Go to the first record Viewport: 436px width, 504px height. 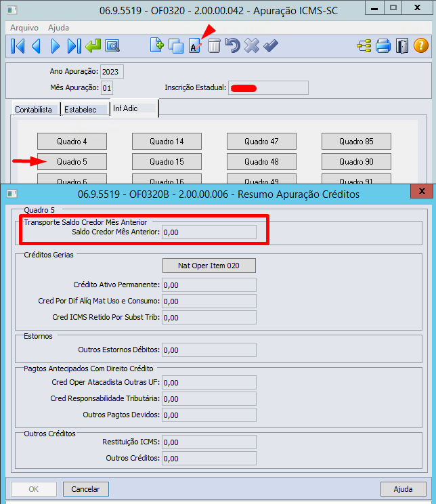pos(18,46)
